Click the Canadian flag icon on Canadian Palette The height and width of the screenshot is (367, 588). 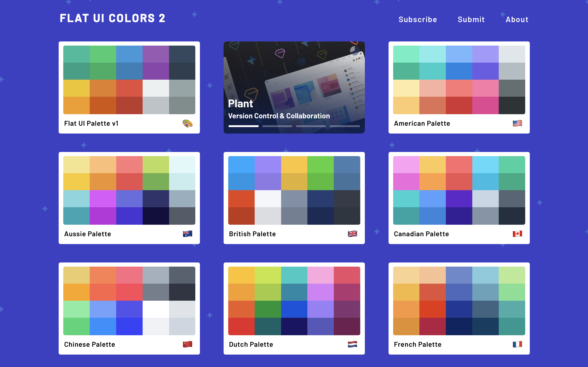[517, 234]
